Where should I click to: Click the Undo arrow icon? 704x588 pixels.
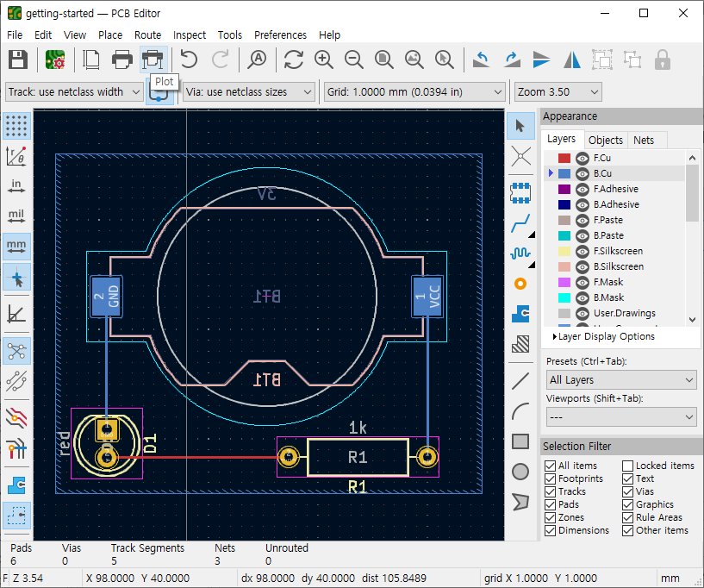[x=189, y=59]
